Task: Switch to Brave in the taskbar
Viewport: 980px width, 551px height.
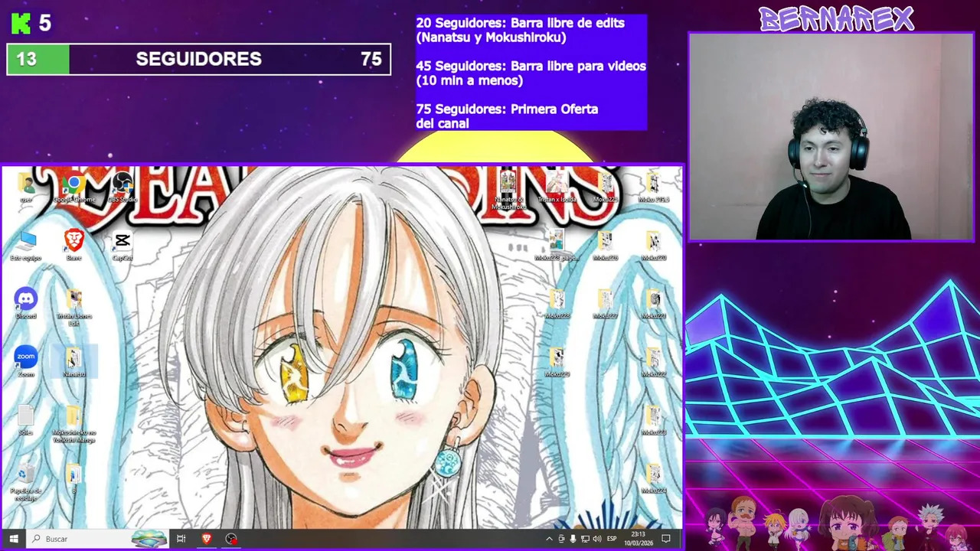Action: pos(206,539)
